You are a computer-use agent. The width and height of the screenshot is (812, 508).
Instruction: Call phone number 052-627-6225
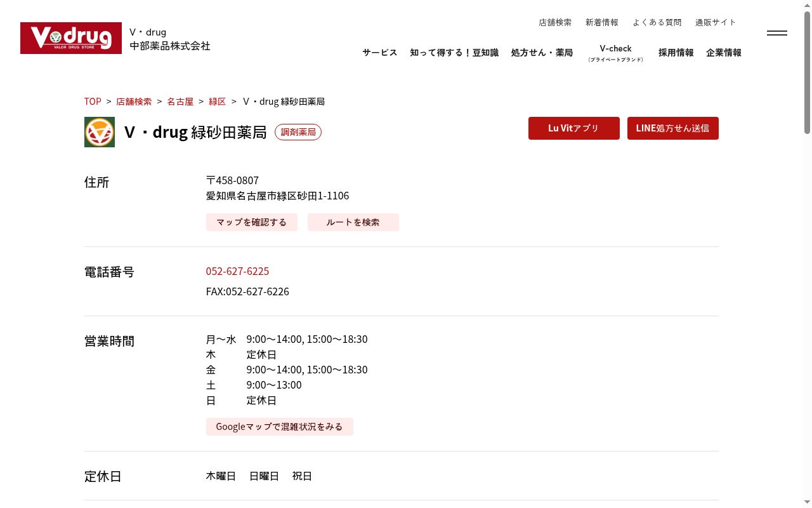pyautogui.click(x=238, y=271)
